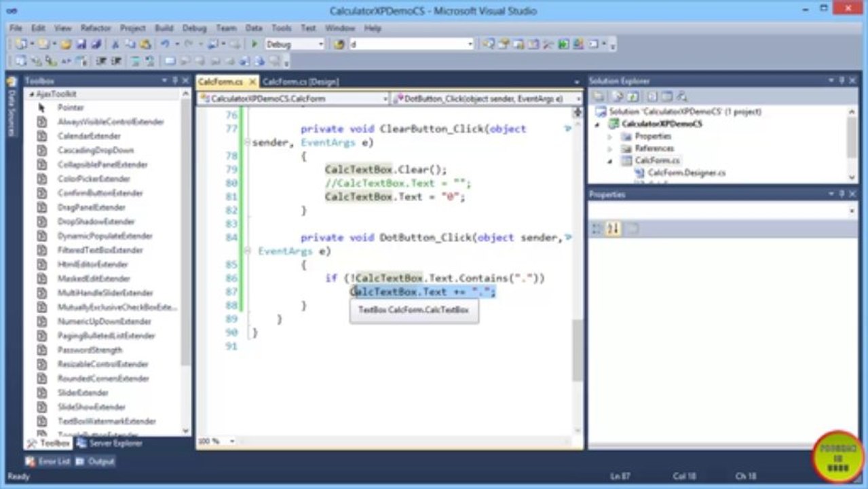Click the Paste clipboard icon
The height and width of the screenshot is (489, 868).
145,44
